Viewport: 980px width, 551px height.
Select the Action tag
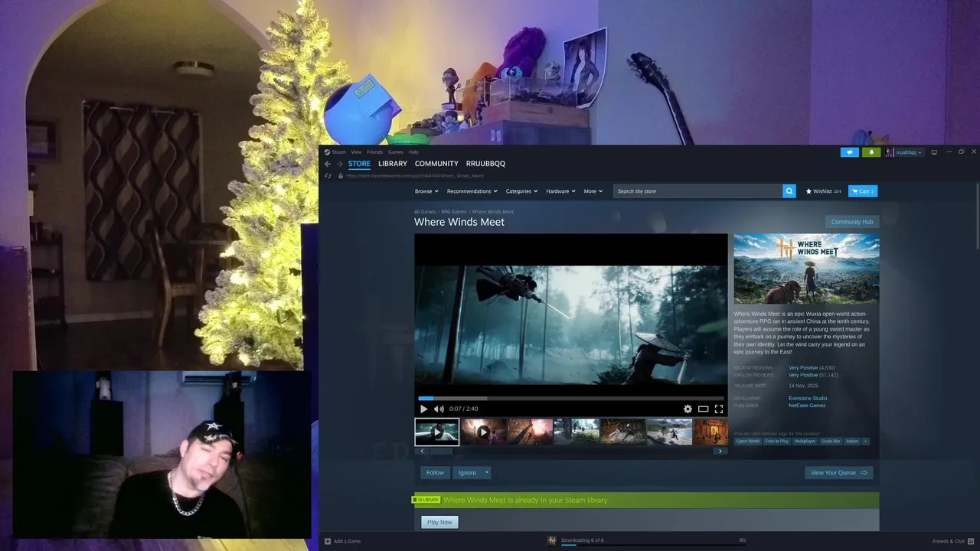point(852,441)
